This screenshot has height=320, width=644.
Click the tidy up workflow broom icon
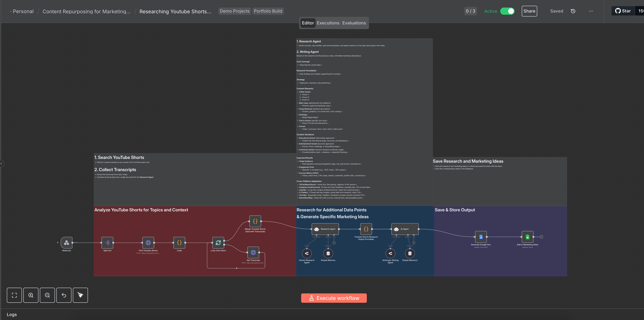point(80,295)
